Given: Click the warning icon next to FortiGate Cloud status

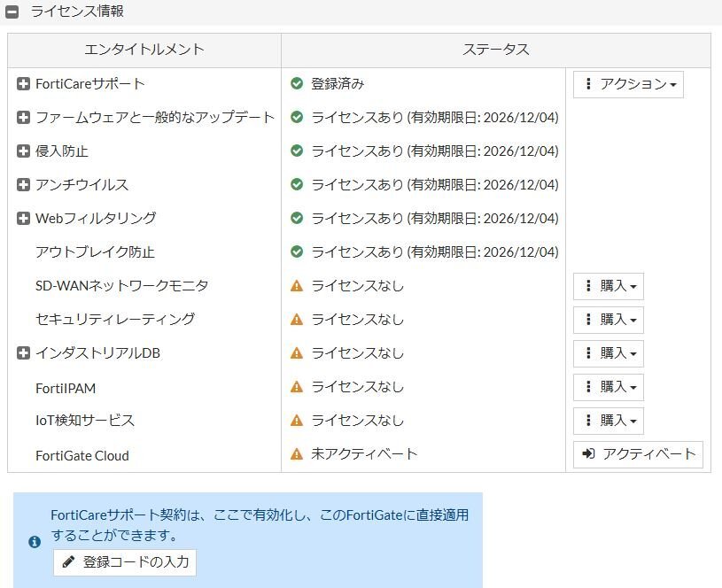Looking at the screenshot, I should [x=296, y=453].
